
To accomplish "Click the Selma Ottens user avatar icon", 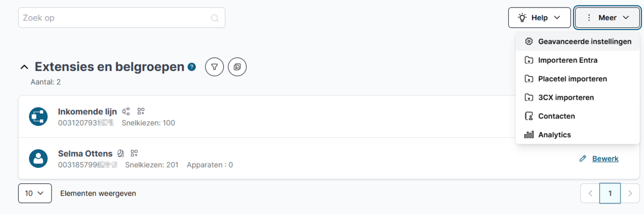I will (38, 158).
